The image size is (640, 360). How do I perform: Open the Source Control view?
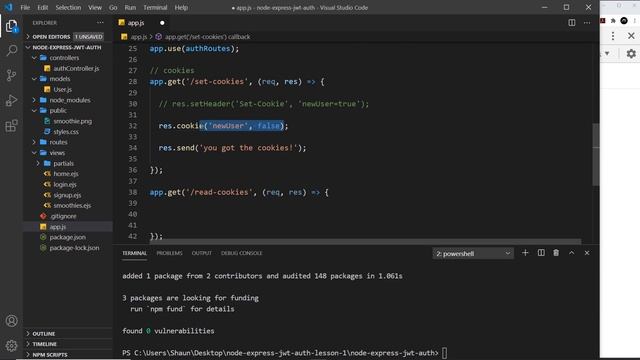pos(11,76)
